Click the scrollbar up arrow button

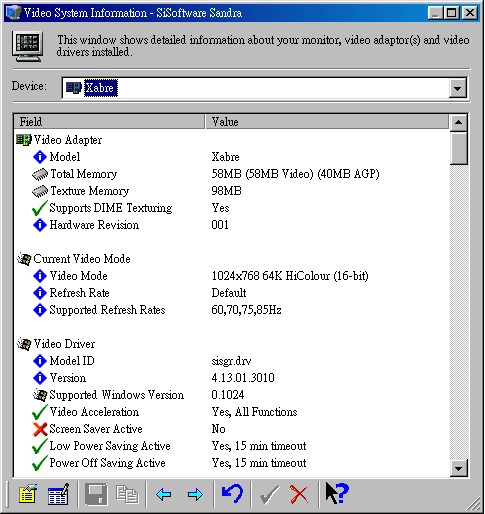458,122
